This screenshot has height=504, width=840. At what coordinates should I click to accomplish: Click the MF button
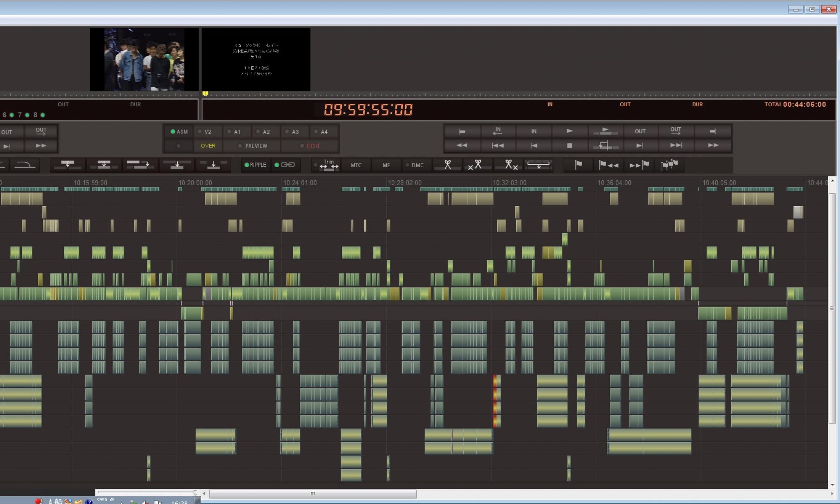(386, 165)
